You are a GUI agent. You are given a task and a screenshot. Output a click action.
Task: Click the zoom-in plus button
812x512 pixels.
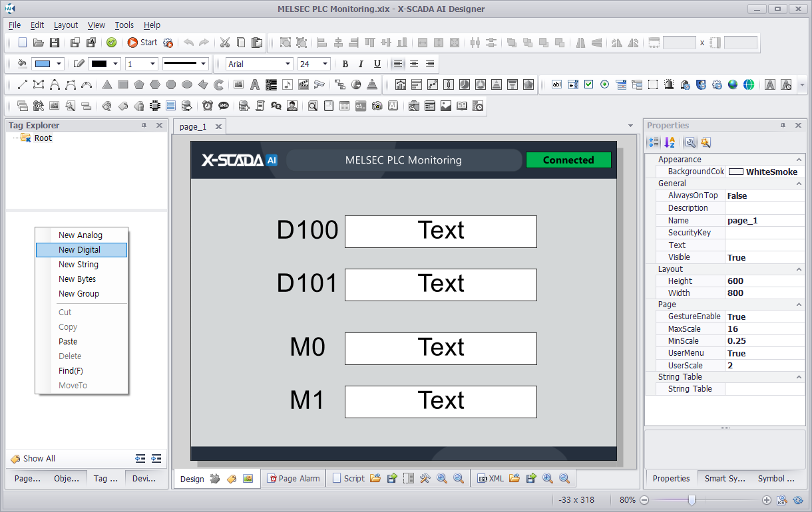point(767,500)
